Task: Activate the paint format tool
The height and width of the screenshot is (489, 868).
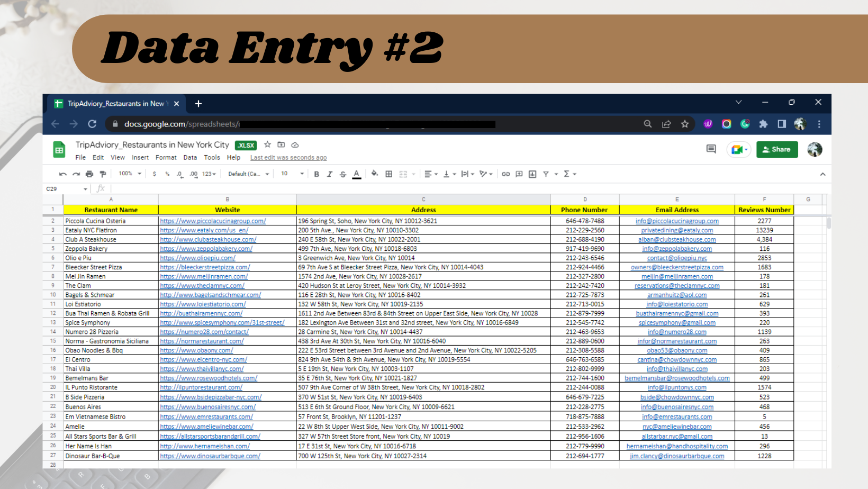Action: (103, 174)
